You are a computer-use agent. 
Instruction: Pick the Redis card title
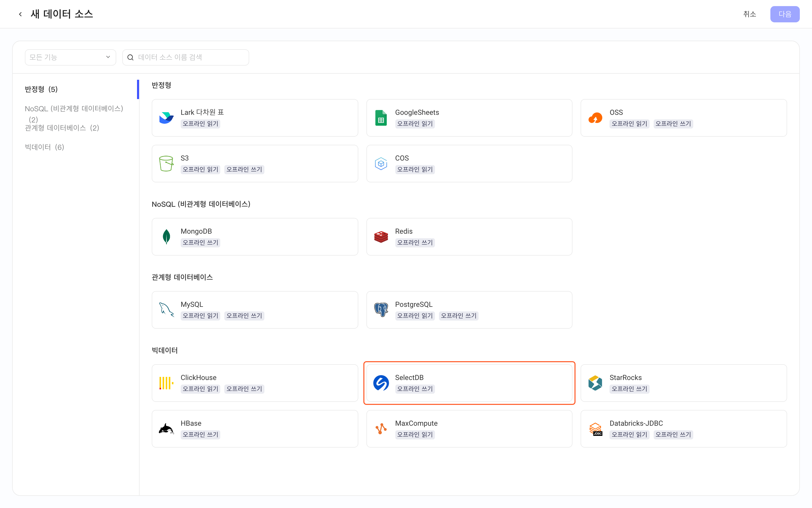[x=404, y=231]
